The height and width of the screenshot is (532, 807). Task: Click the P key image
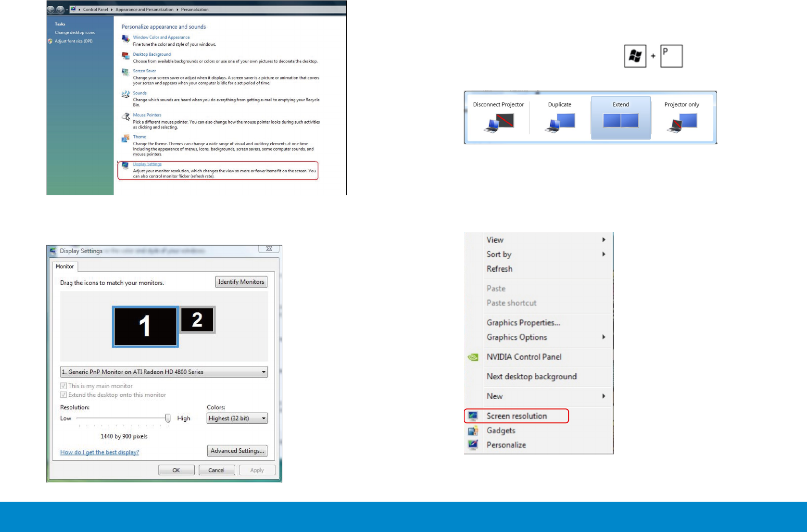[672, 56]
